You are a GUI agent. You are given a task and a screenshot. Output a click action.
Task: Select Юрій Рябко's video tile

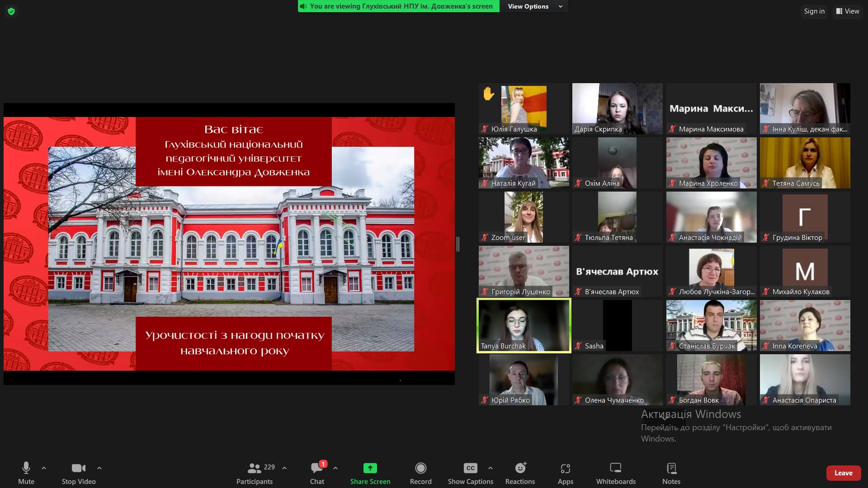[524, 380]
